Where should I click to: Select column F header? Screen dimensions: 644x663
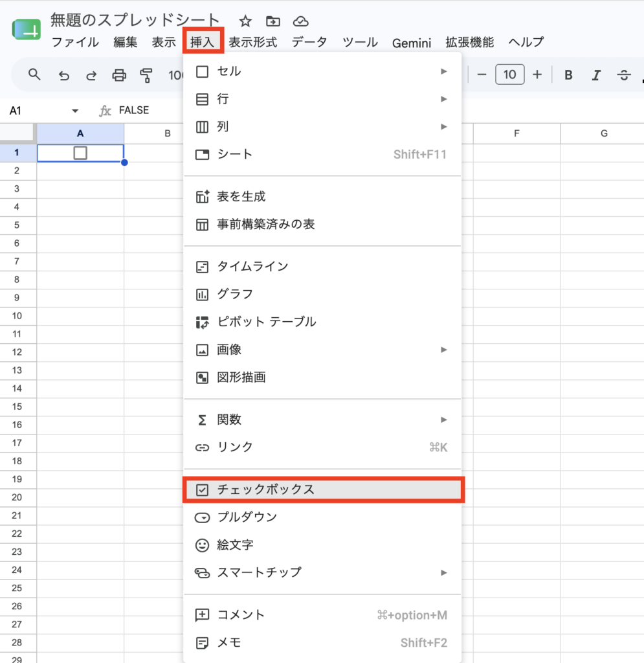click(x=516, y=133)
